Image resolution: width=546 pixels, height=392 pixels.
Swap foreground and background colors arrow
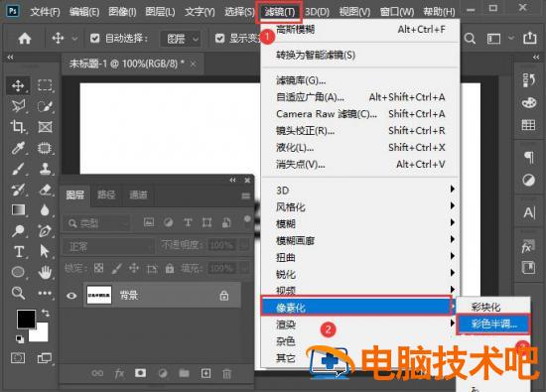46,313
